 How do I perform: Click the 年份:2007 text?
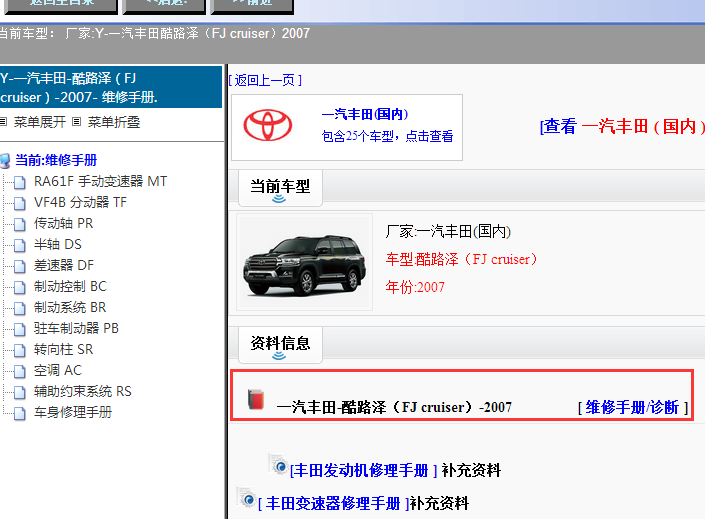click(x=415, y=287)
